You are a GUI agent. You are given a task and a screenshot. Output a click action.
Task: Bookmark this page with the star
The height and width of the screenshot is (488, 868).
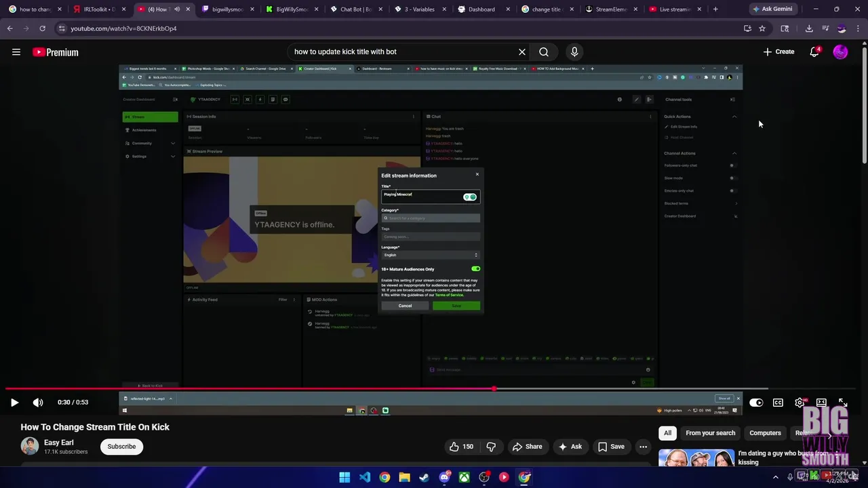pyautogui.click(x=762, y=28)
